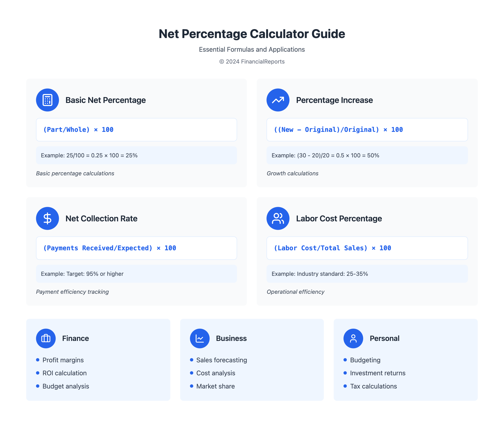This screenshot has width=504, height=427.
Task: Click the (Part/Whole) × 100 formula box
Action: click(x=136, y=130)
